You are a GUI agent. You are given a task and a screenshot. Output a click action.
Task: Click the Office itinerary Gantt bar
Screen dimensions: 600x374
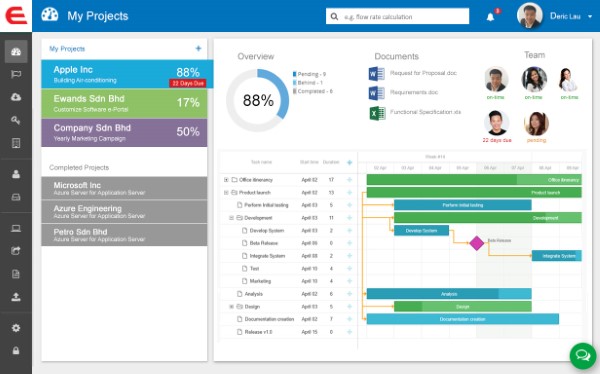pos(474,180)
